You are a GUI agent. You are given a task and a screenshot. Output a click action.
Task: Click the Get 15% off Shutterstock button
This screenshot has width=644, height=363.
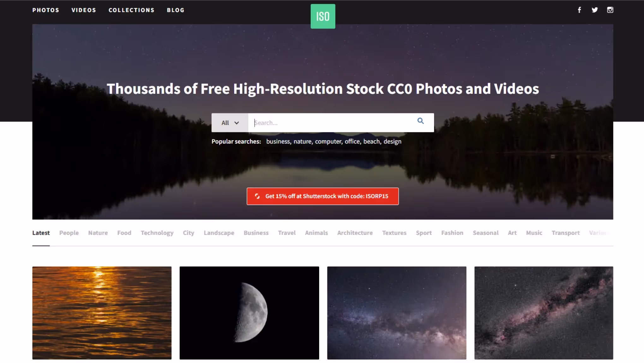(323, 196)
